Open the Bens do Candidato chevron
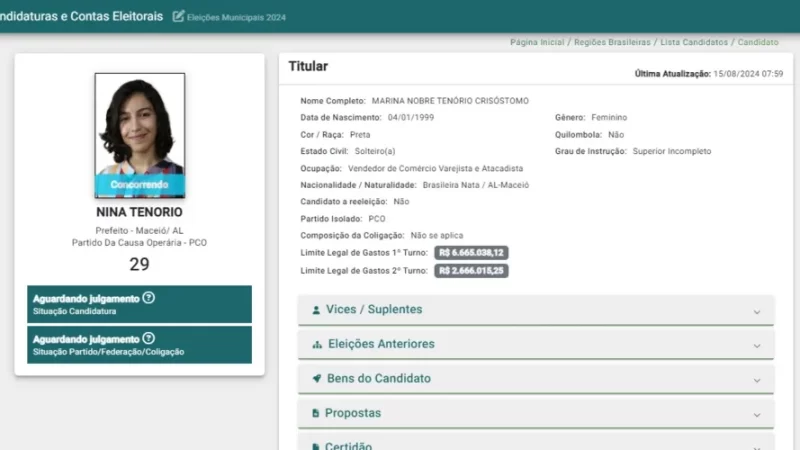This screenshot has width=800, height=450. click(x=757, y=380)
